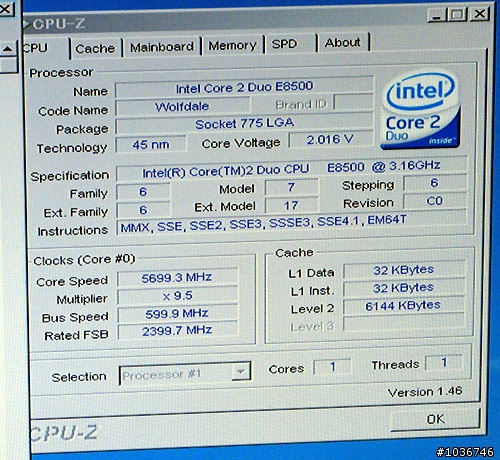
Task: Maximize the CPU-Z window
Action: point(457,15)
